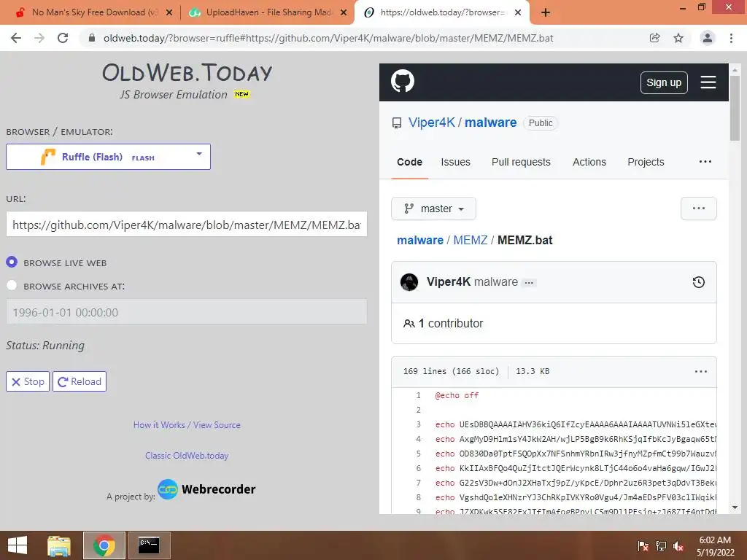
Task: Click the muted volume tray icon
Action: 678,546
